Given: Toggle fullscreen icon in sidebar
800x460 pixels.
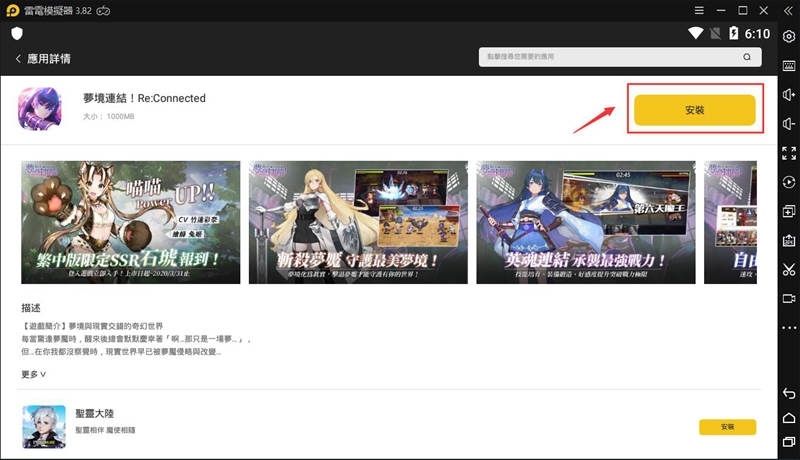Looking at the screenshot, I should point(789,153).
